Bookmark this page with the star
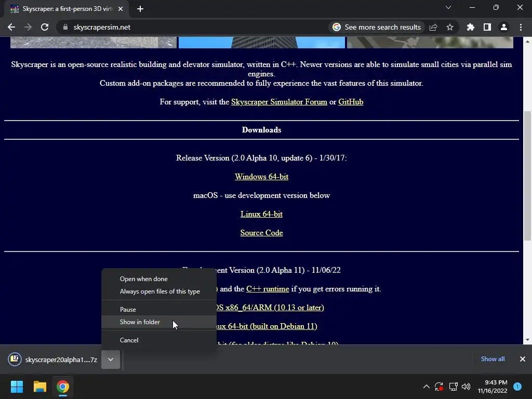This screenshot has height=399, width=532. pos(450,27)
